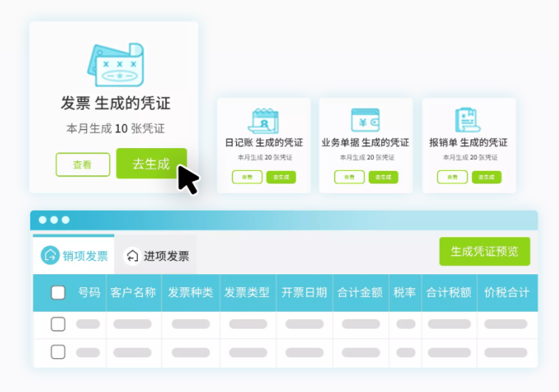Image resolution: width=559 pixels, height=392 pixels.
Task: Click the 开票日期 column header
Action: tap(304, 293)
